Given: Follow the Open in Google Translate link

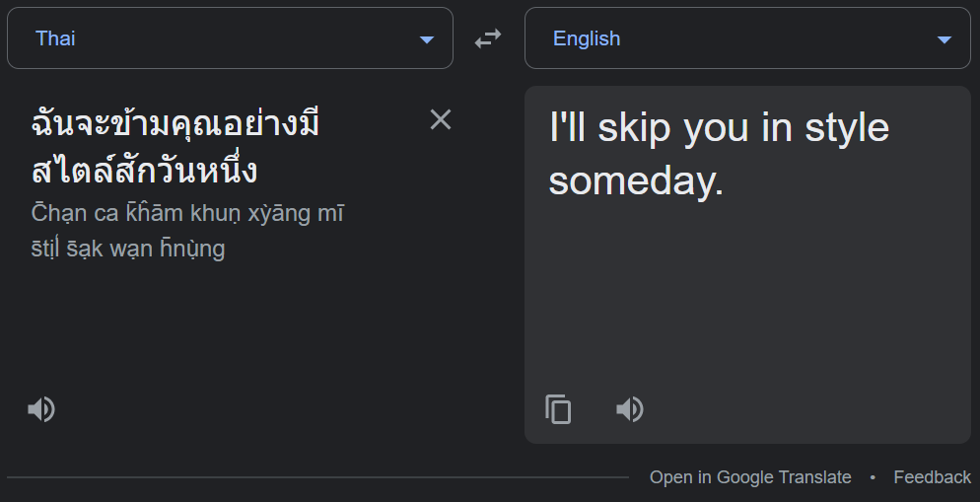Looking at the screenshot, I should pos(750,477).
